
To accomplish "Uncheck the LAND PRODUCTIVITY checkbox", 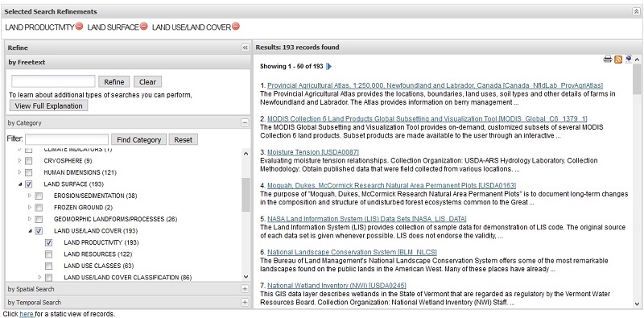I will pyautogui.click(x=49, y=242).
